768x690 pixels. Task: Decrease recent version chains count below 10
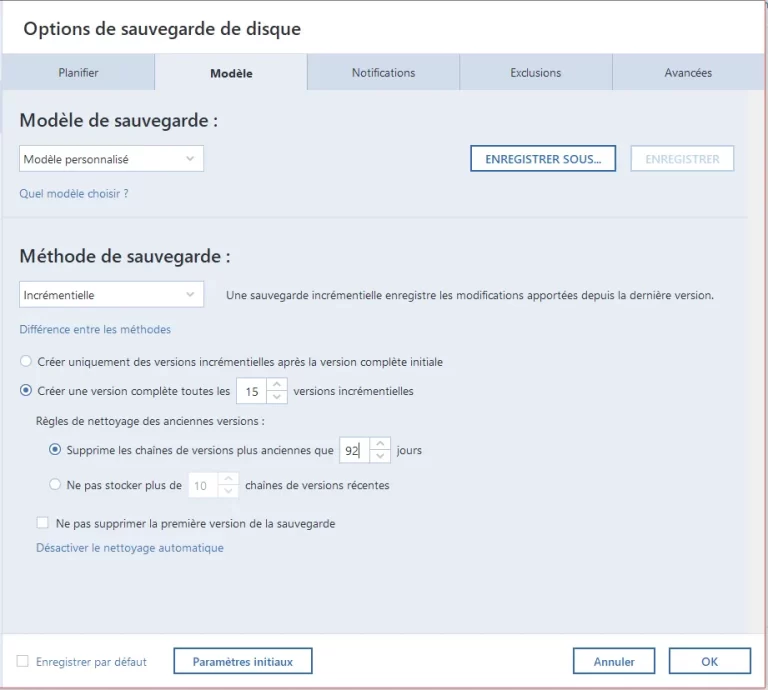click(228, 492)
